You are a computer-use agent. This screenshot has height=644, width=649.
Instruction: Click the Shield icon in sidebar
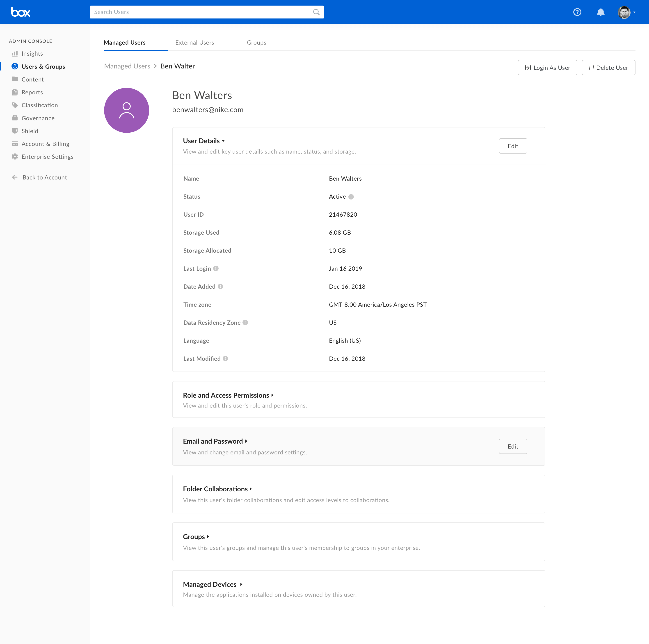pyautogui.click(x=15, y=131)
